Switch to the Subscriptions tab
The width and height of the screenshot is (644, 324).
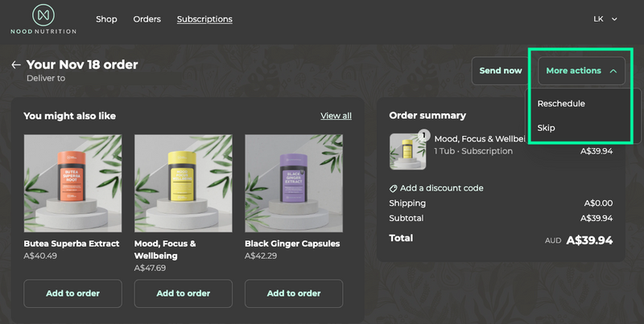coord(204,19)
